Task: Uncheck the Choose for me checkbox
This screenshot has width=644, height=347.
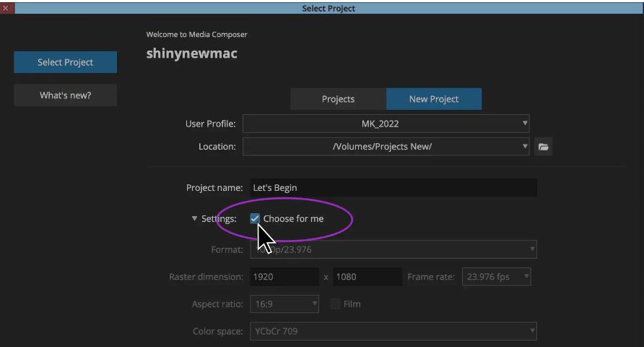Action: (255, 219)
